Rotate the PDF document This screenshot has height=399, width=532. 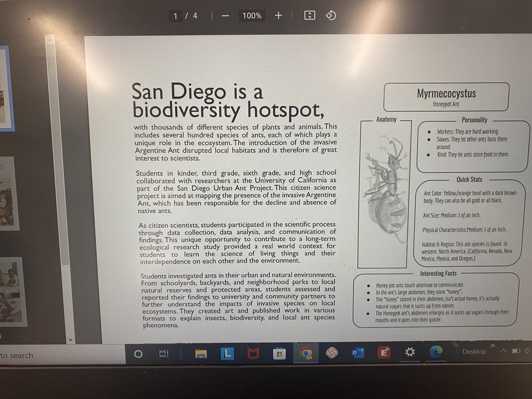[331, 16]
